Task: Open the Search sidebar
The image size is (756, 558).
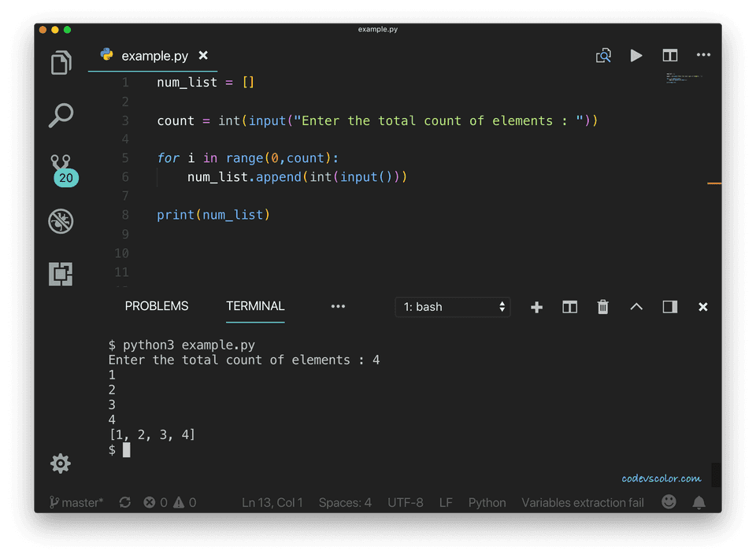Action: (x=61, y=116)
